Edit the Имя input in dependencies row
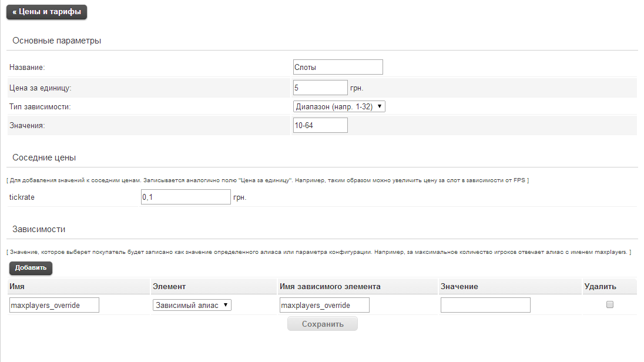Image resolution: width=644 pixels, height=362 pixels. tap(55, 305)
